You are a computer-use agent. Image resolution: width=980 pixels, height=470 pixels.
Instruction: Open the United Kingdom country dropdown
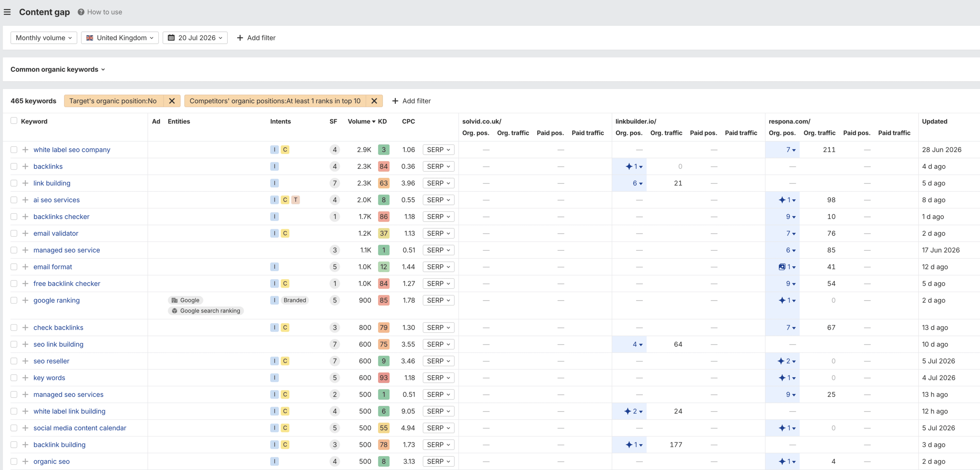pyautogui.click(x=120, y=38)
